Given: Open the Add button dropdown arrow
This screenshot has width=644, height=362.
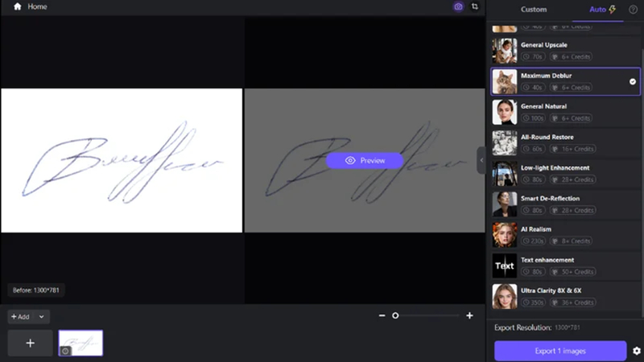Looking at the screenshot, I should (x=42, y=317).
